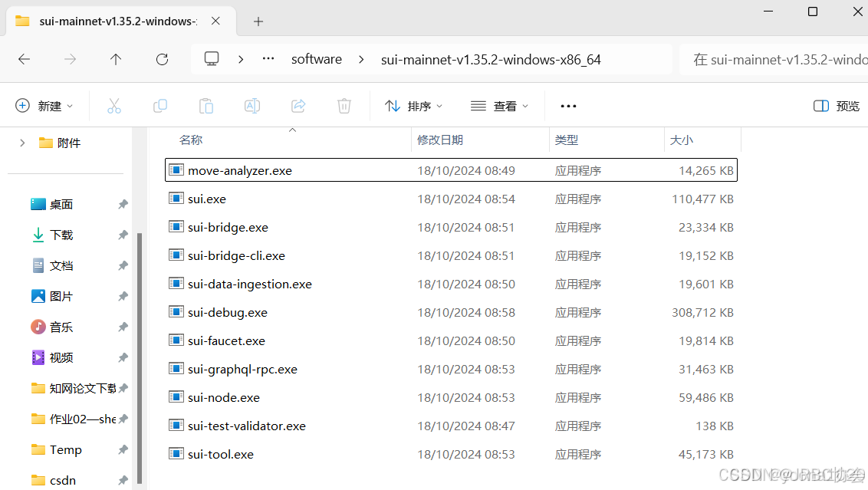Screen dimensions: 868x490
Task: Click chevron after This PC icon in address bar
Action: click(x=240, y=59)
